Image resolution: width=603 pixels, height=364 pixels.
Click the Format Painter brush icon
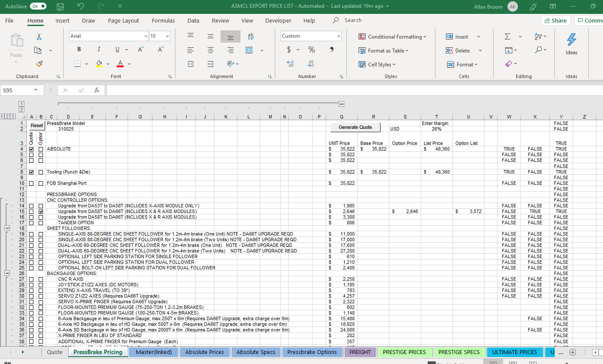pyautogui.click(x=40, y=64)
